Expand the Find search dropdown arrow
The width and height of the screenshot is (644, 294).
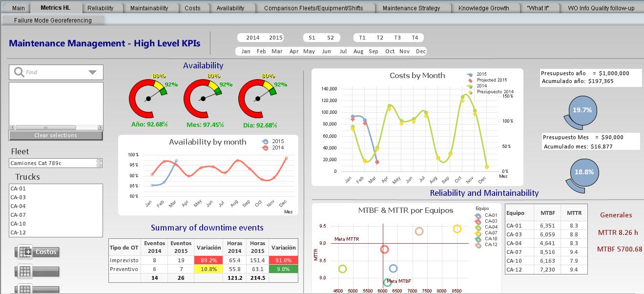(92, 72)
